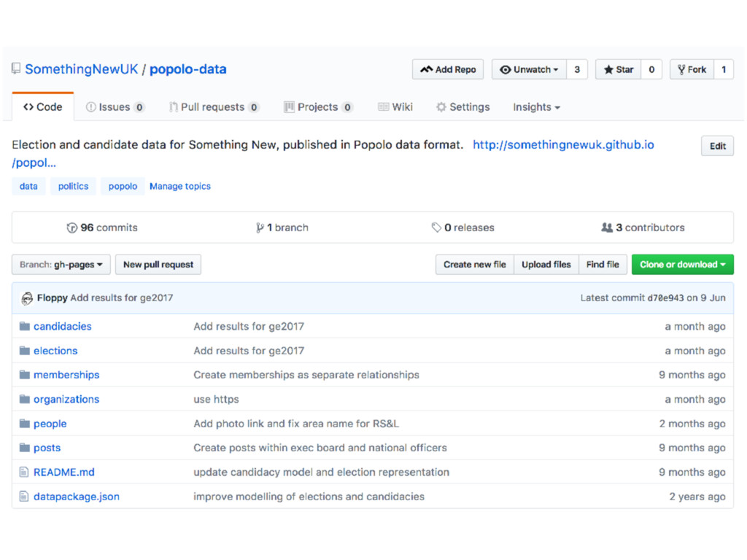Screen dimensions: 747x560
Task: Open the posts folder
Action: pos(47,448)
